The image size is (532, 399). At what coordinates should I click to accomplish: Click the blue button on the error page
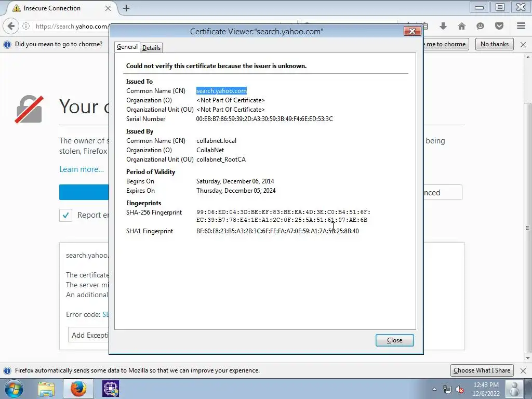click(84, 192)
